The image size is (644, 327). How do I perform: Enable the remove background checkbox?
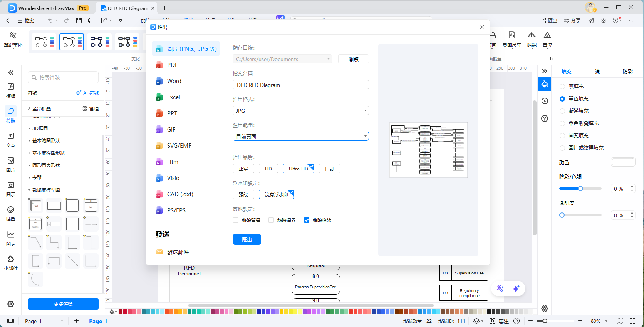click(x=236, y=220)
